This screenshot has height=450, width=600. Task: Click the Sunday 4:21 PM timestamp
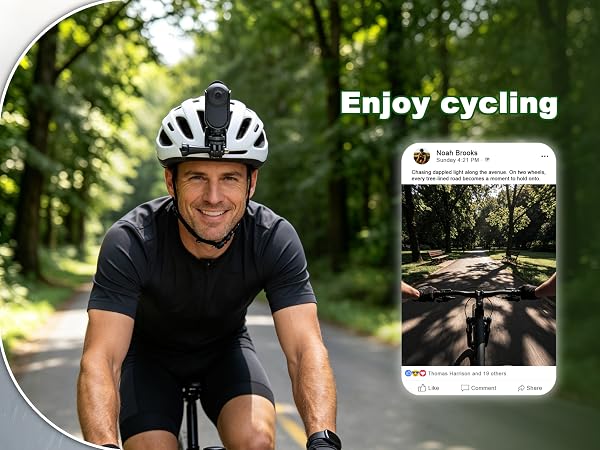tap(458, 160)
